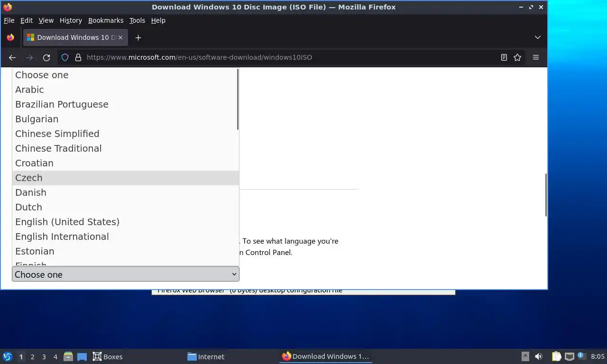Open the removable media tray icon
607x364 pixels.
(525, 356)
